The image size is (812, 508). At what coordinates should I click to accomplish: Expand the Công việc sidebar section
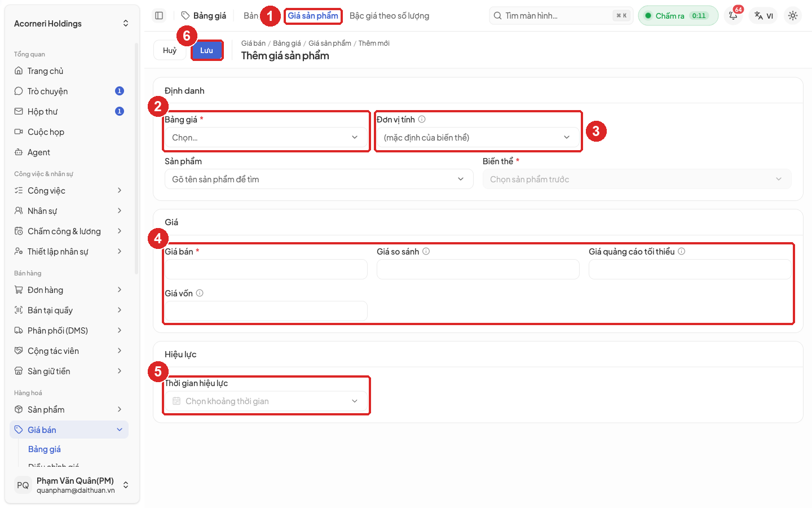point(69,191)
